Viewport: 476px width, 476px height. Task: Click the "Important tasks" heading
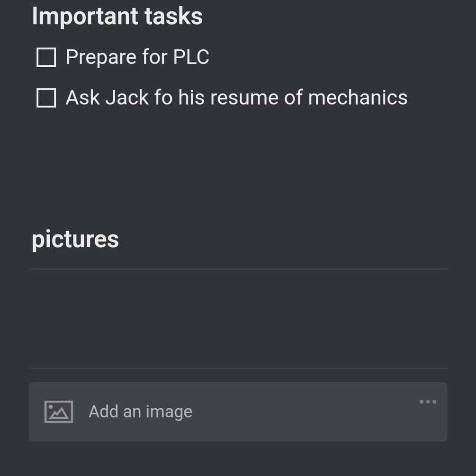[x=117, y=16]
